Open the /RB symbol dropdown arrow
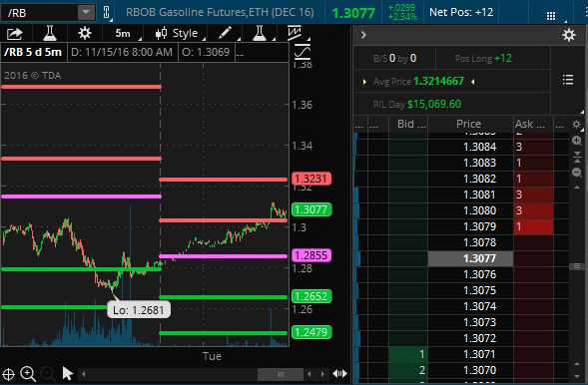The image size is (588, 385). tap(86, 12)
